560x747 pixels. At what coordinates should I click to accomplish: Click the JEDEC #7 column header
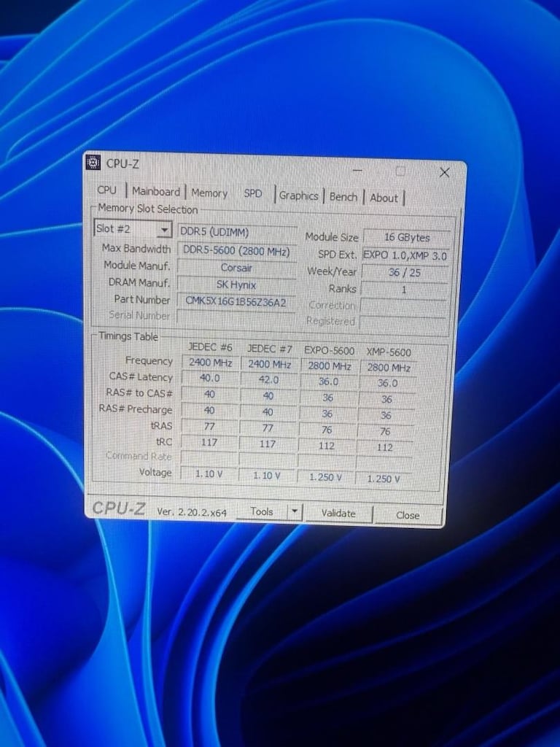(x=270, y=349)
